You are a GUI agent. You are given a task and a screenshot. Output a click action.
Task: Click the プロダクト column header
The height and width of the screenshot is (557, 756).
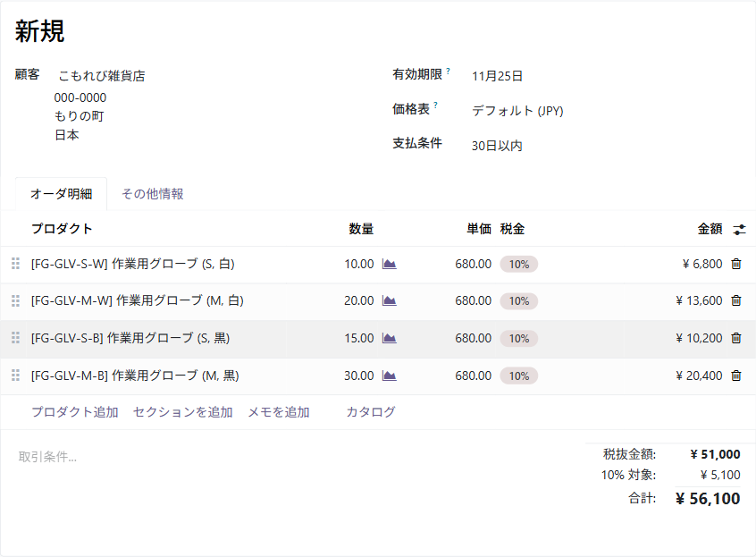point(62,229)
